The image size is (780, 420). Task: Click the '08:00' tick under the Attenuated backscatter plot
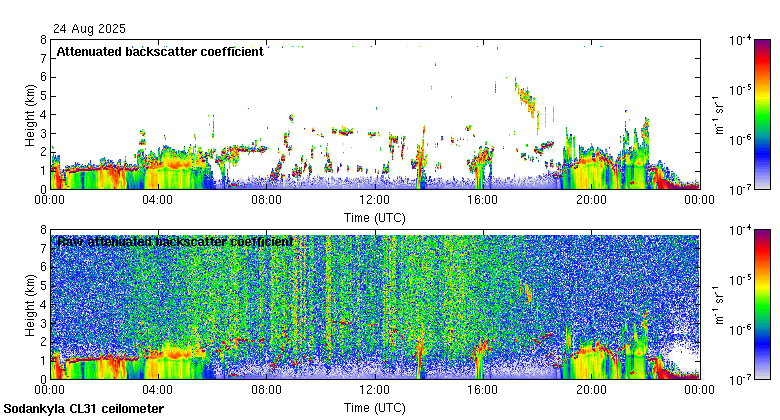tap(266, 200)
